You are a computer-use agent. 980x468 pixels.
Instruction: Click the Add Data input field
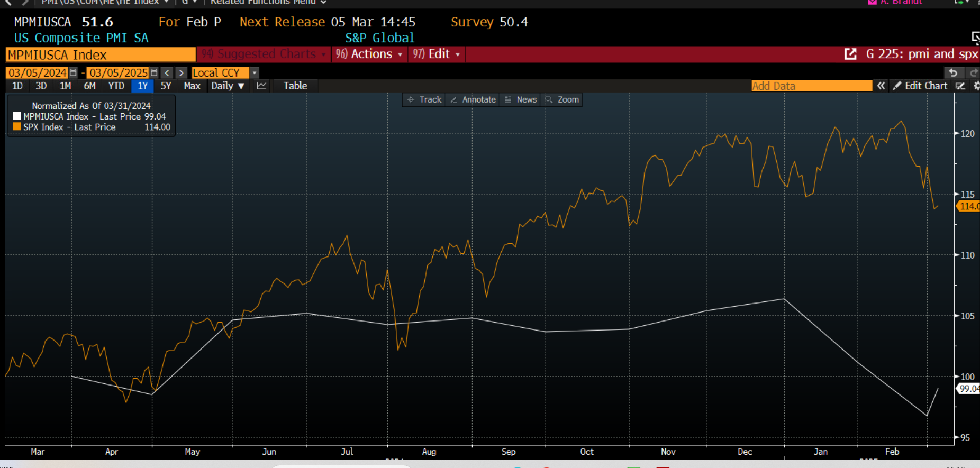click(x=811, y=86)
